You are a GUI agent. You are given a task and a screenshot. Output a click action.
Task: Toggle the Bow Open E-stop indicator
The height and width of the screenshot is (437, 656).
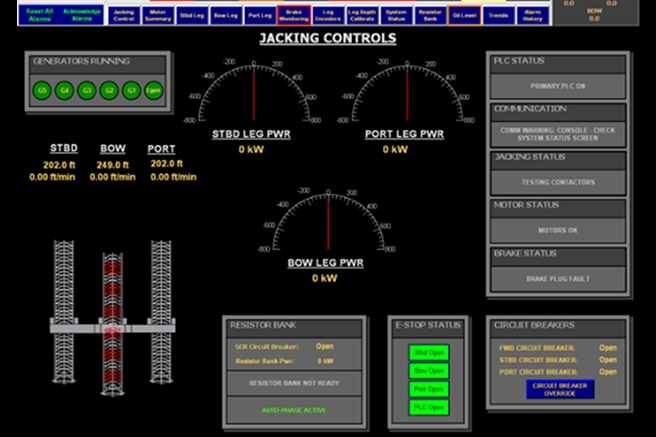point(429,371)
